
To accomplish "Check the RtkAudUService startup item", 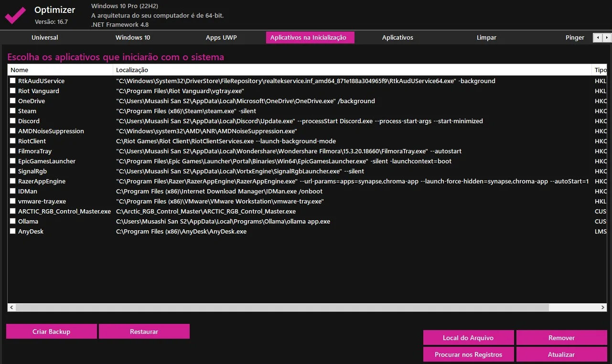I will click(x=13, y=81).
